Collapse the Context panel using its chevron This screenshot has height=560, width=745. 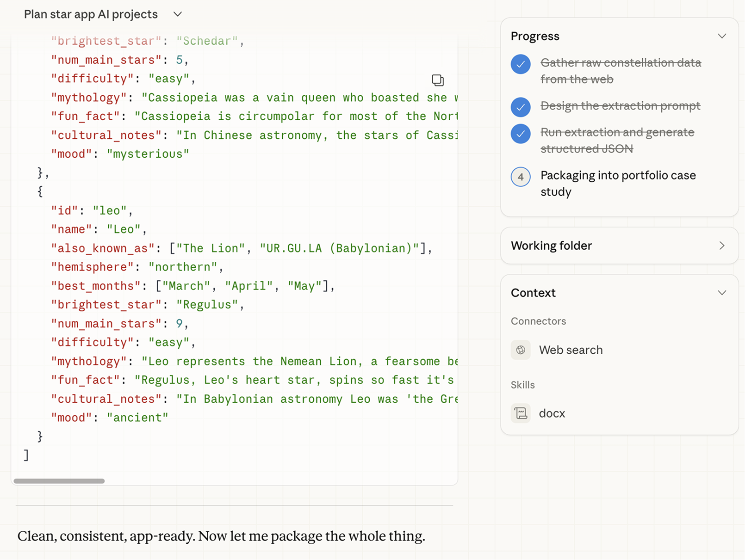(721, 293)
